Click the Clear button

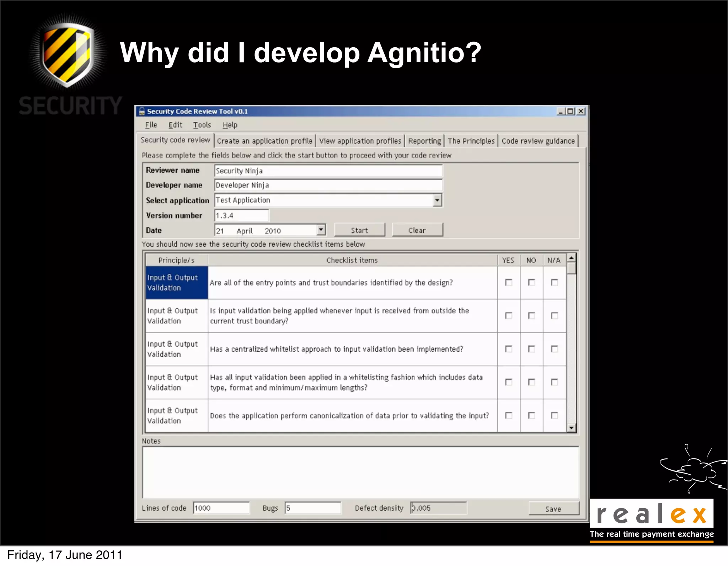click(417, 230)
